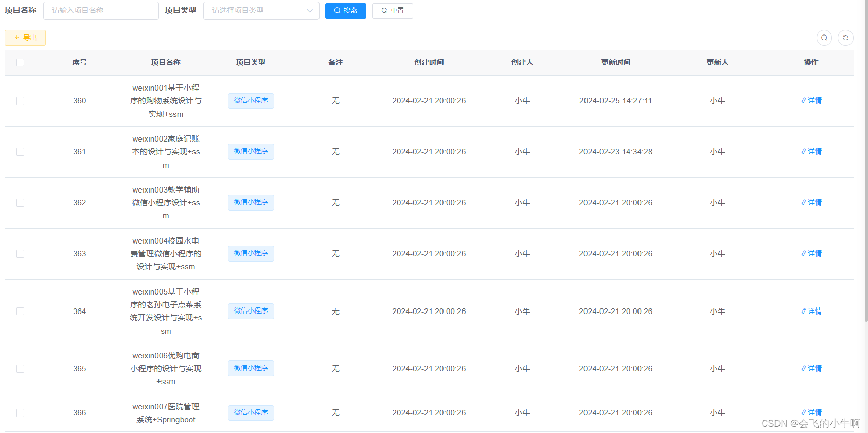The height and width of the screenshot is (433, 868).
Task: Click the 操作 column header
Action: (811, 62)
